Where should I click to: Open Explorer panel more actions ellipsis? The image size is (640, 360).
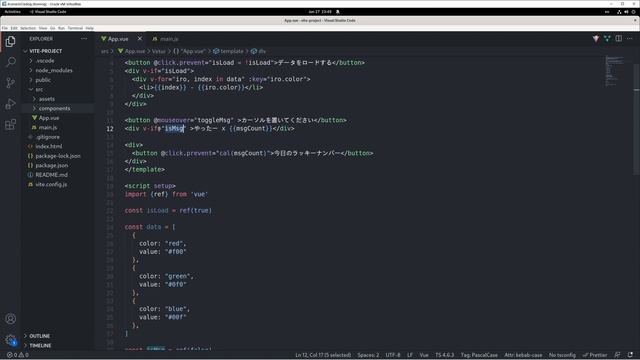tap(84, 39)
